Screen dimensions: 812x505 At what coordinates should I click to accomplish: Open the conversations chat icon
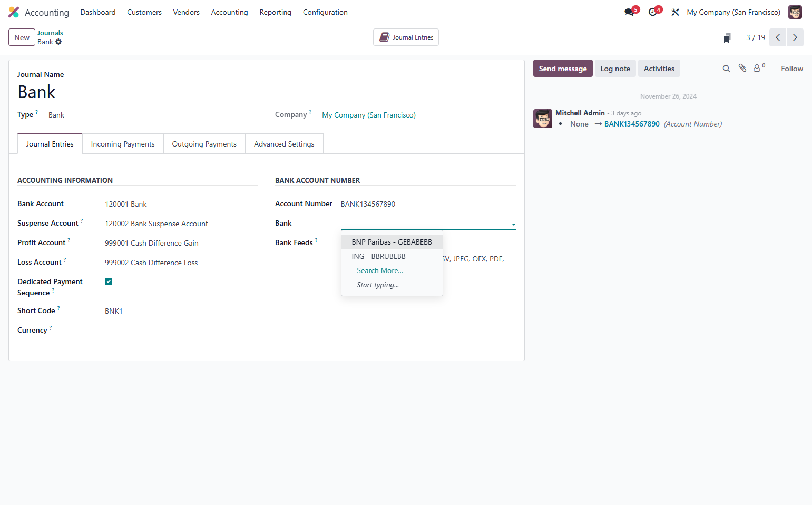click(630, 12)
